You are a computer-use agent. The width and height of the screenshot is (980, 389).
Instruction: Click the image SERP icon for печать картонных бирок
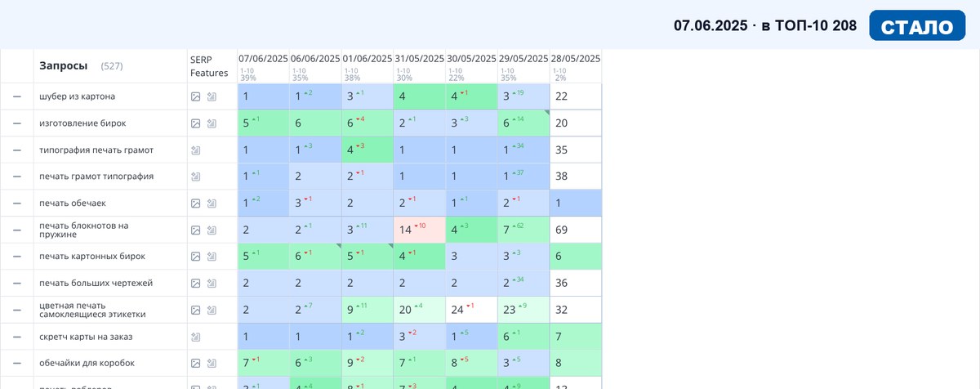coord(196,257)
